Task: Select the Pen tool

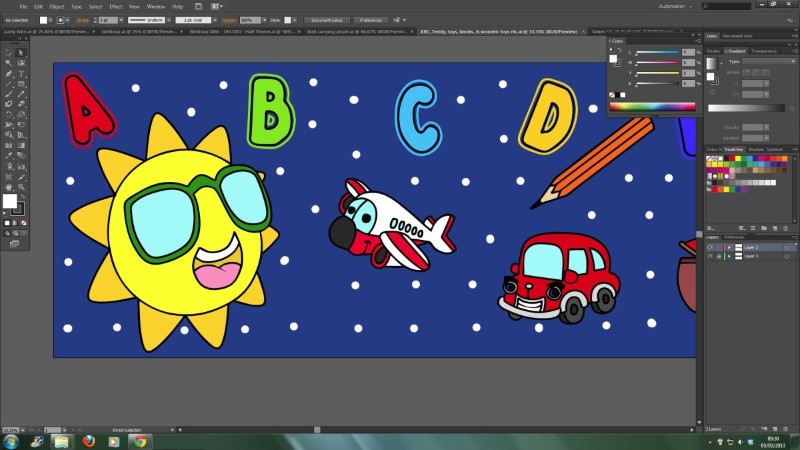Action: tap(8, 73)
